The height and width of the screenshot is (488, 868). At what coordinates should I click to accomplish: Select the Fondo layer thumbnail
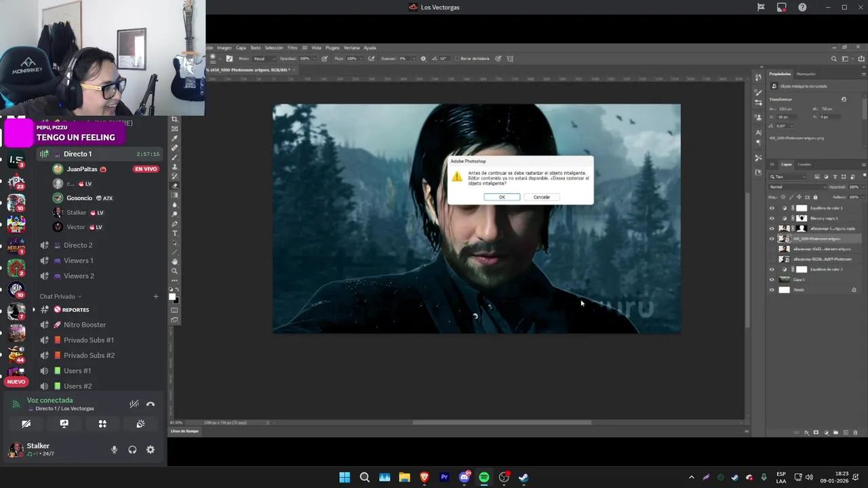pos(784,290)
